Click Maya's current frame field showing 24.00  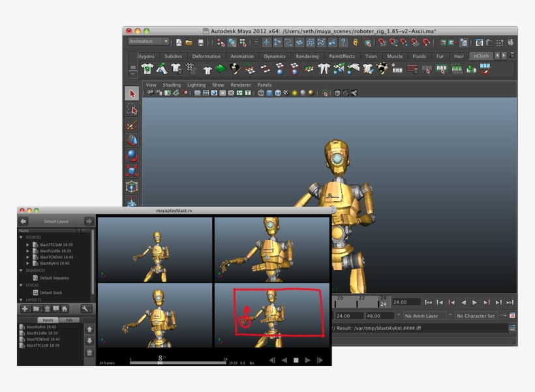(x=406, y=302)
